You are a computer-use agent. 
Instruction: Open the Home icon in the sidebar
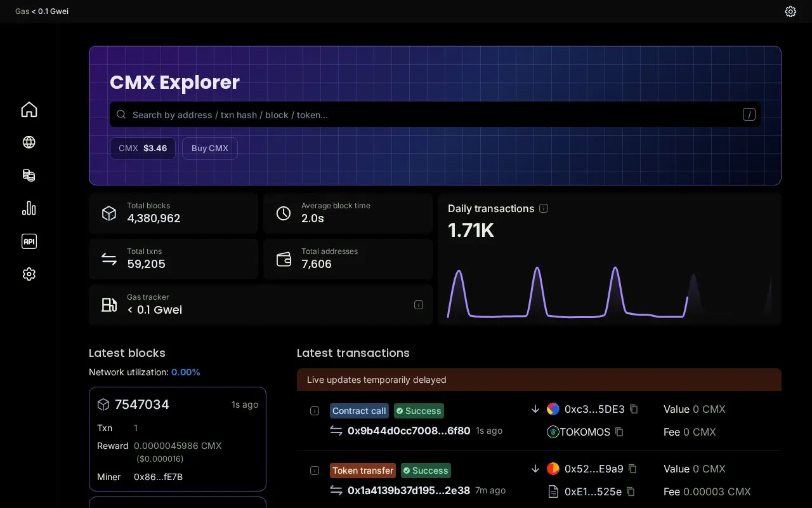tap(29, 109)
